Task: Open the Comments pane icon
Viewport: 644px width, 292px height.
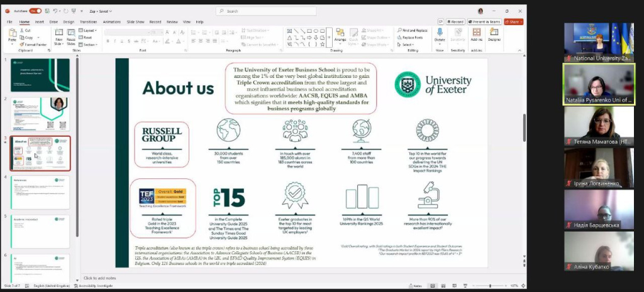Action: (x=441, y=22)
